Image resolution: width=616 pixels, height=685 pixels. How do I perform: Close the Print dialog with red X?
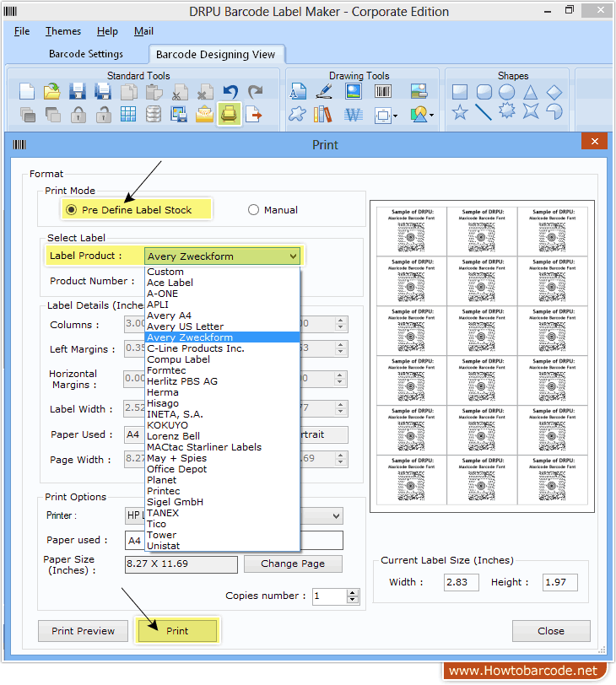(595, 142)
